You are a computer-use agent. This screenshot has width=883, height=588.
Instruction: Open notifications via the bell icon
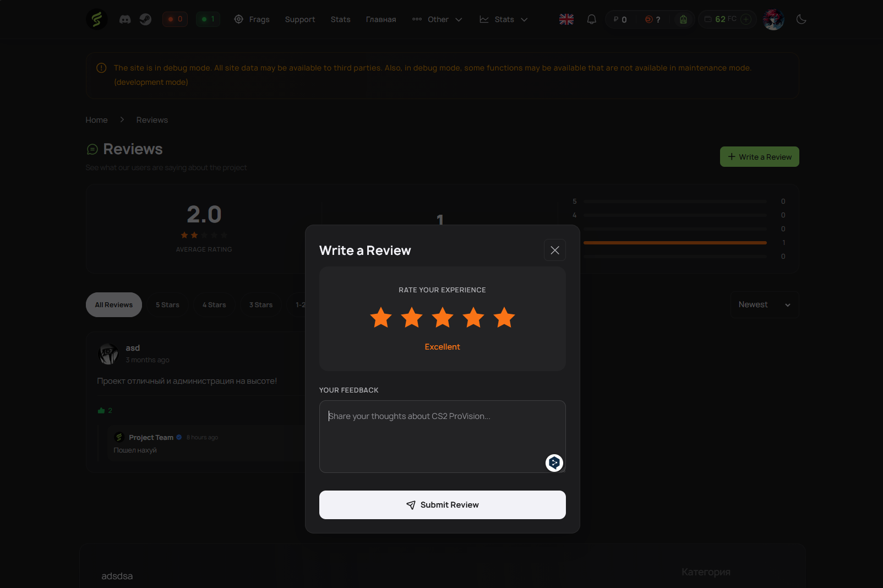[x=591, y=19]
